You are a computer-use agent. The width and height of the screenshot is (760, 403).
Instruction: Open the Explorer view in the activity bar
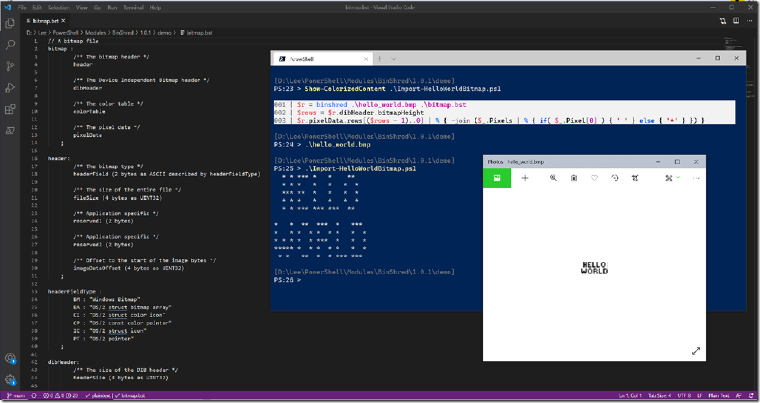pyautogui.click(x=10, y=23)
